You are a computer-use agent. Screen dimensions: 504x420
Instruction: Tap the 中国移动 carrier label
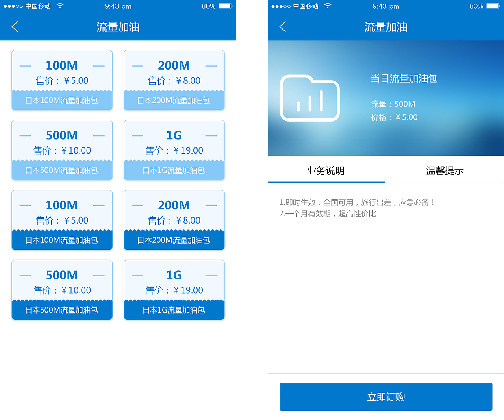point(37,6)
